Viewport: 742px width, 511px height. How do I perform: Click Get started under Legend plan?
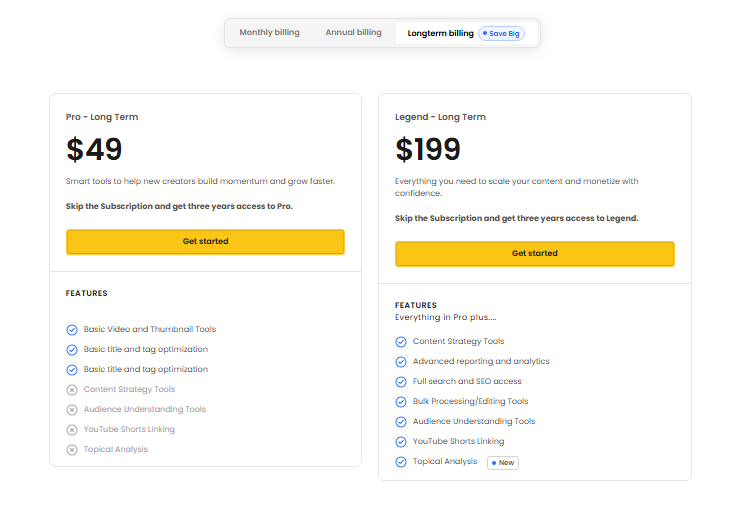coord(535,254)
